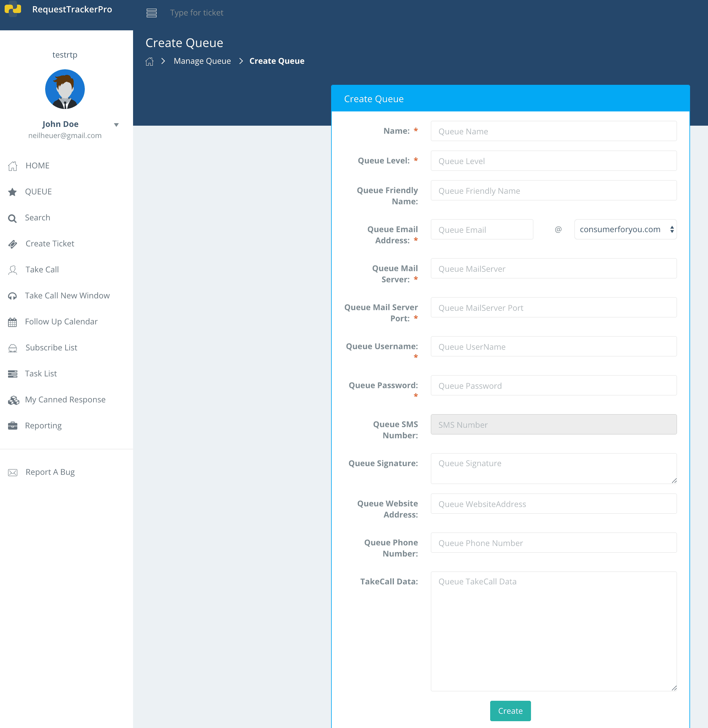Open the email domain dropdown
Viewport: 708px width, 728px height.
pyautogui.click(x=625, y=229)
